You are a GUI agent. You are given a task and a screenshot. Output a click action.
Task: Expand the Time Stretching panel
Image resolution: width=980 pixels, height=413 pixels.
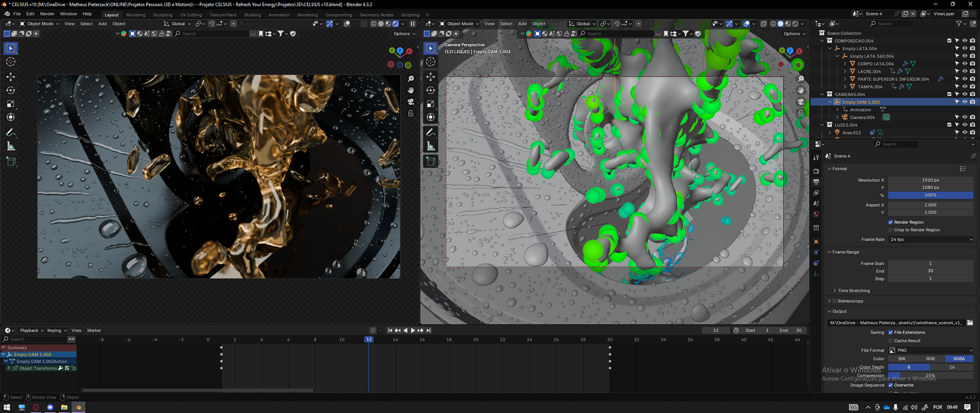point(835,291)
